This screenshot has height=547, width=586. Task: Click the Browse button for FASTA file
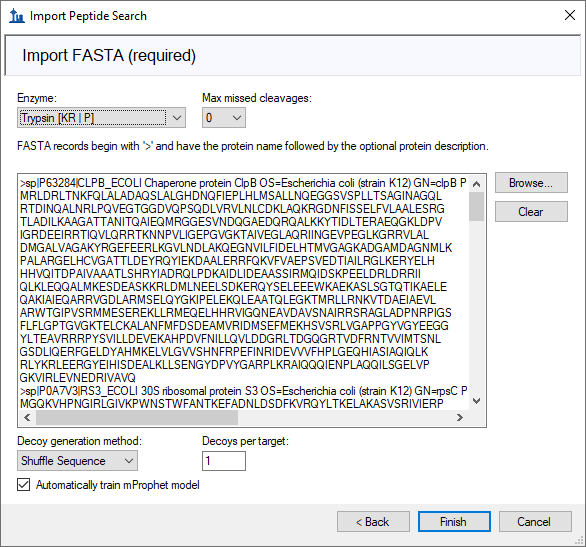coord(531,183)
